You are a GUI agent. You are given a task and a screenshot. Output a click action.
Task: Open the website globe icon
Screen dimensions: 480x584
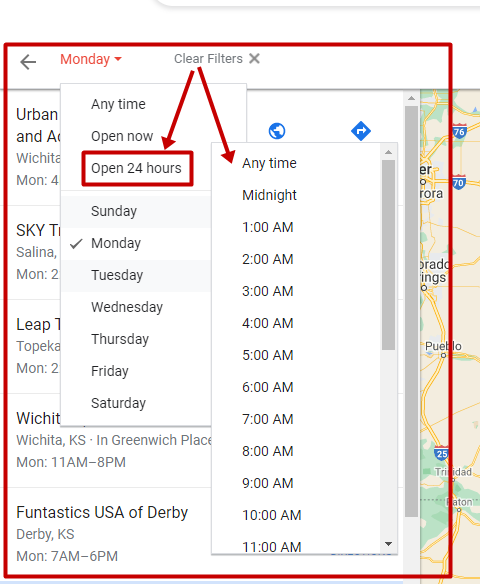(x=277, y=131)
